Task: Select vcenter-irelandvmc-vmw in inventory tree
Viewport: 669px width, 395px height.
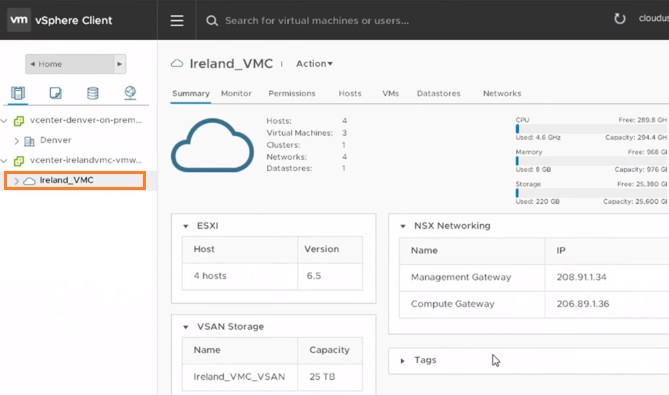Action: pyautogui.click(x=86, y=160)
